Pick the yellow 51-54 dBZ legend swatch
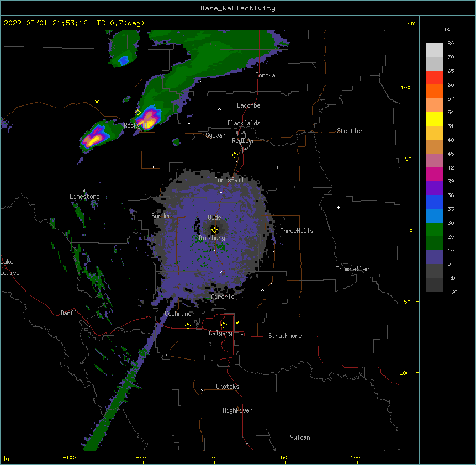 tap(434, 119)
